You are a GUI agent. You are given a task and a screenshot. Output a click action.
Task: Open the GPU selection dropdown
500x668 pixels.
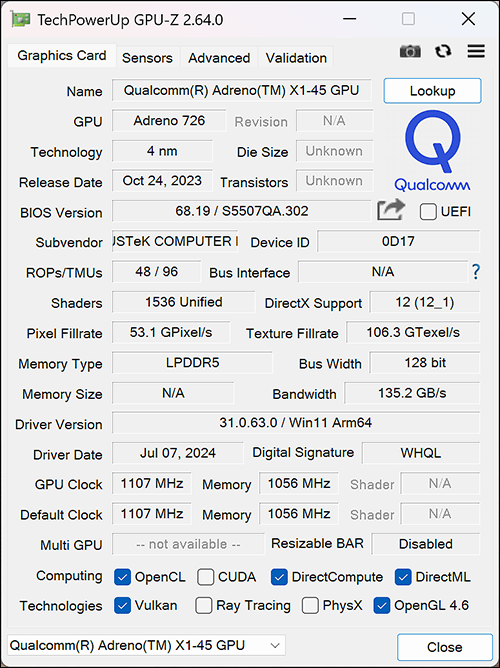tap(146, 645)
